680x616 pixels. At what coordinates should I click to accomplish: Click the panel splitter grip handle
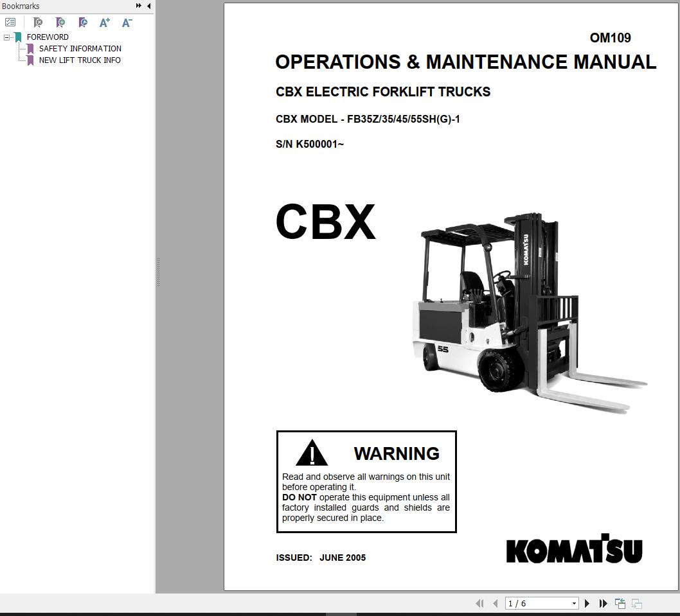158,272
